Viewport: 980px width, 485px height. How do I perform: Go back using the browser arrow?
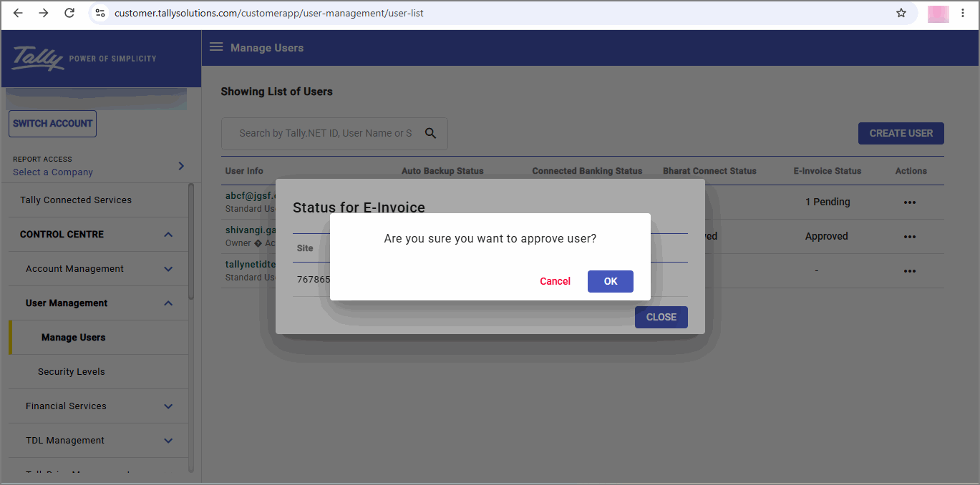pos(18,13)
